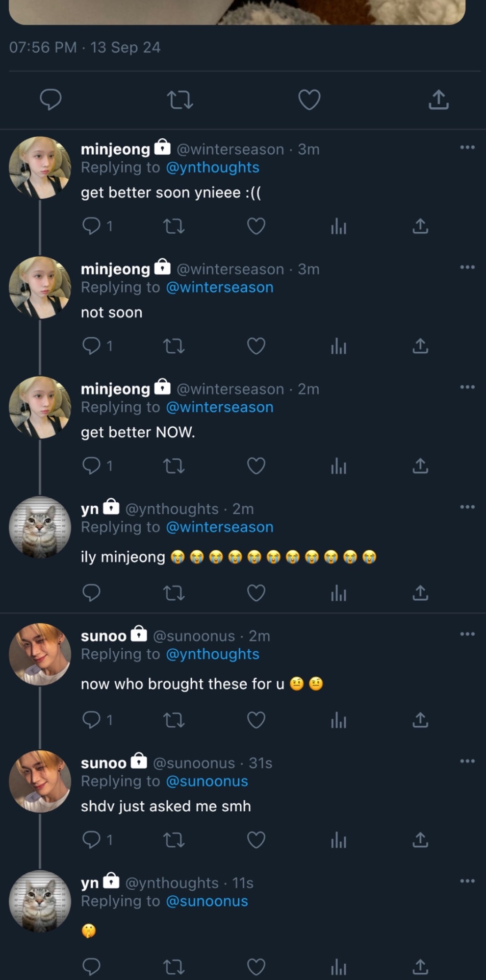Open more options on minjeong's first reply
The width and height of the screenshot is (486, 980).
point(467,148)
